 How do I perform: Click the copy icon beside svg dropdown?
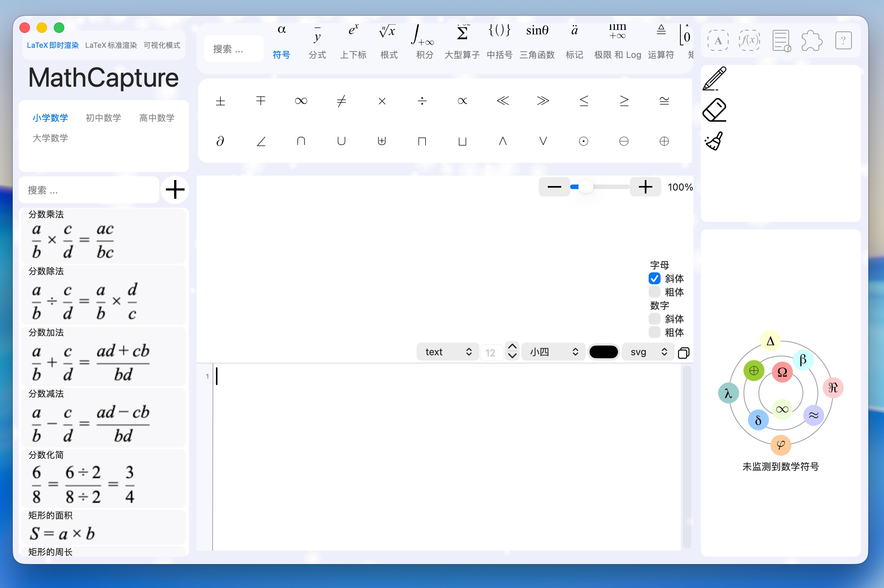click(683, 353)
